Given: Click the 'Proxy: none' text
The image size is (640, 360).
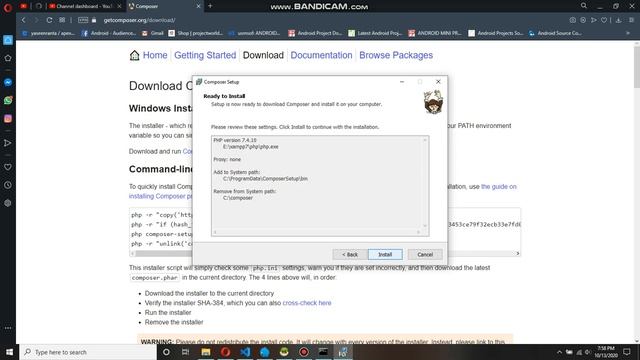Looking at the screenshot, I should 227,160.
